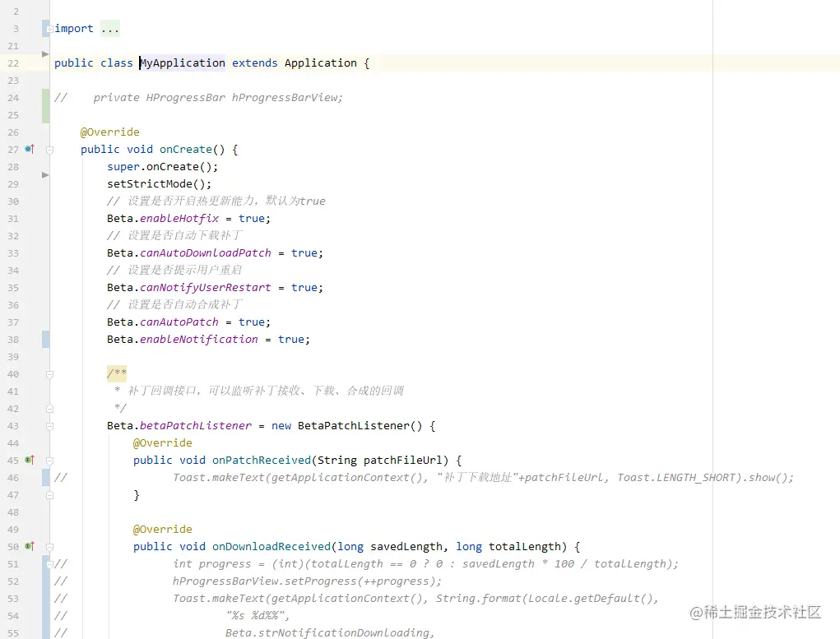Click the @Override annotation on line 26
The height and width of the screenshot is (639, 840).
click(109, 132)
